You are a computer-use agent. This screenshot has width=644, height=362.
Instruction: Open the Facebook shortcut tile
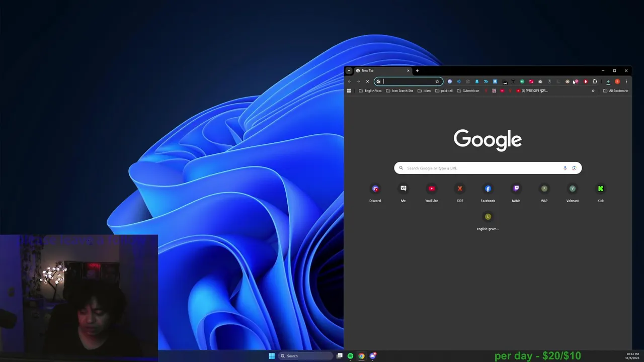click(488, 193)
